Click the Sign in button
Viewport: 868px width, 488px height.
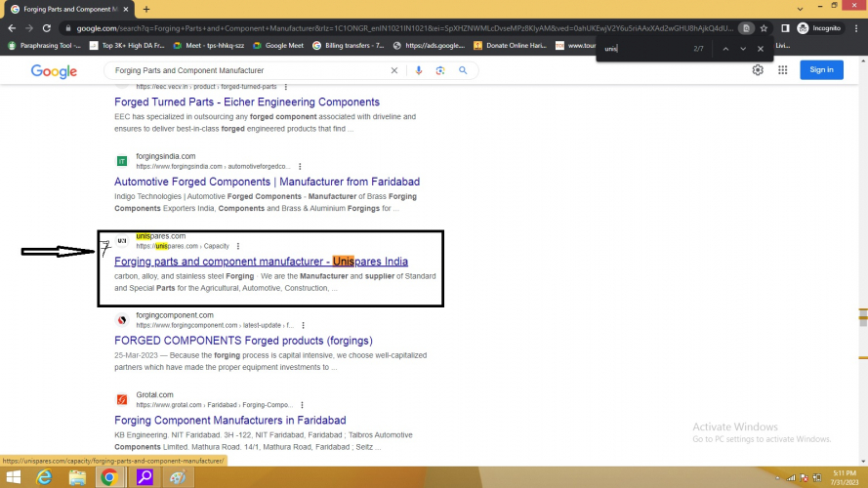[821, 69]
